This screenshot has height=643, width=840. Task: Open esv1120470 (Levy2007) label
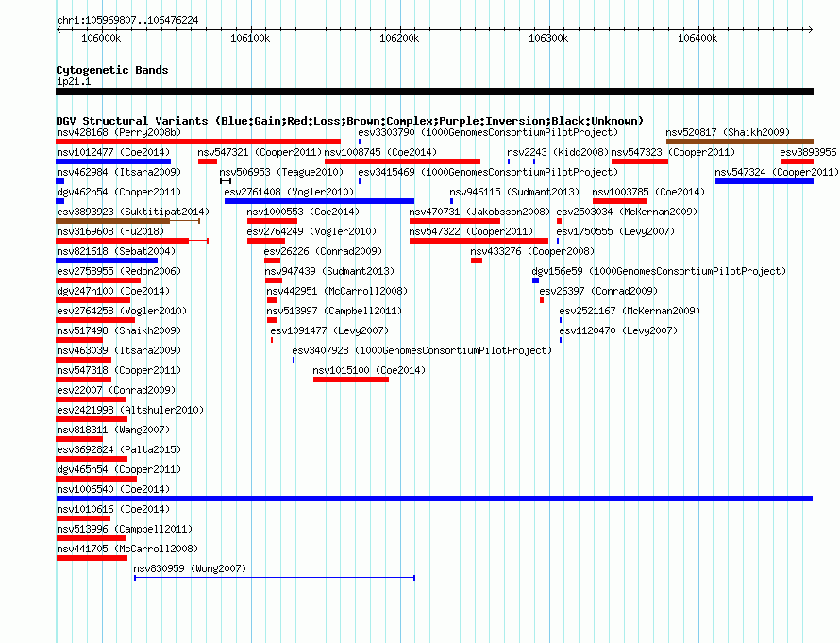(618, 330)
